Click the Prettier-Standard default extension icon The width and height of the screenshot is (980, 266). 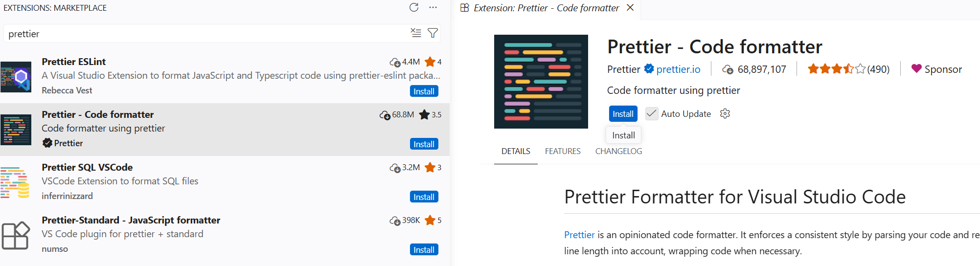16,235
